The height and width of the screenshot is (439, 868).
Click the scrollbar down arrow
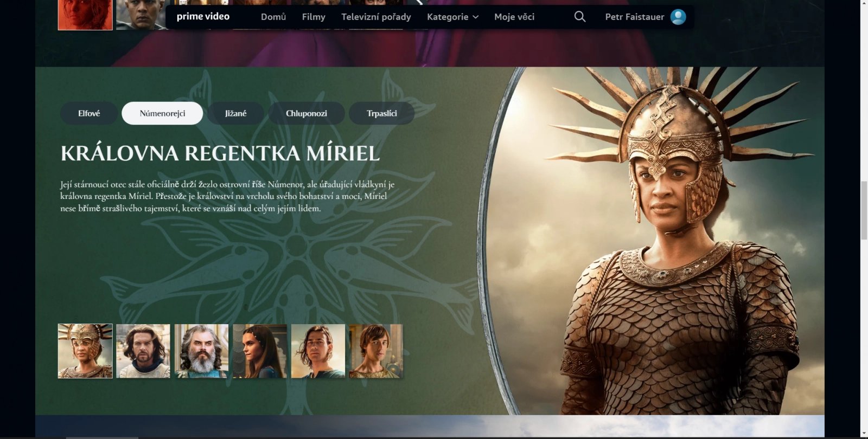(x=864, y=434)
